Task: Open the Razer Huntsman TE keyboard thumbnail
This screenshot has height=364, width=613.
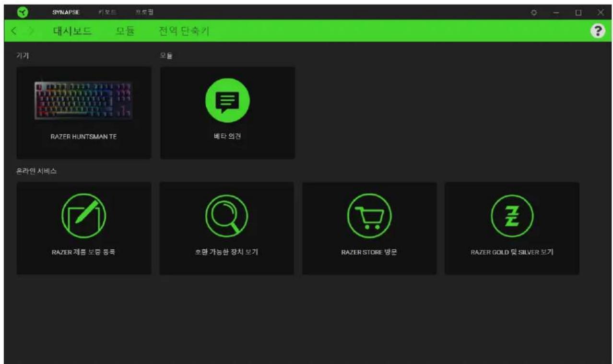Action: [x=83, y=100]
